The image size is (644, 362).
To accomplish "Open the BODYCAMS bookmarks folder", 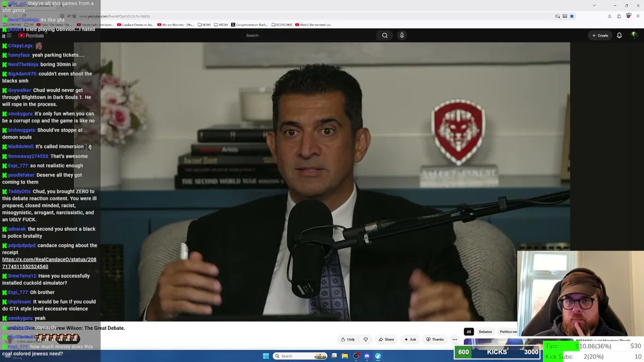I will tap(282, 25).
